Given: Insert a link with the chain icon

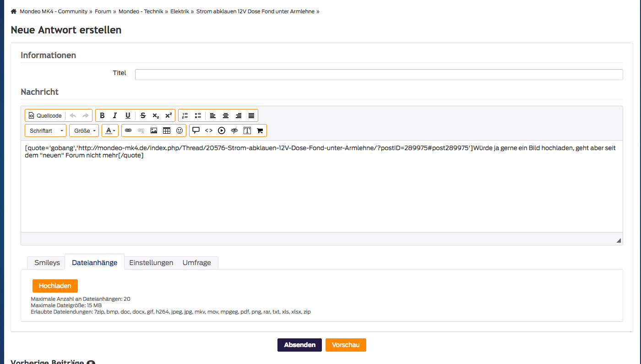Looking at the screenshot, I should click(128, 131).
